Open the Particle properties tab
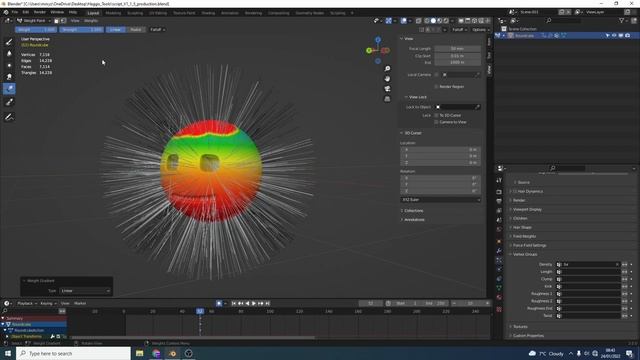Image resolution: width=640 pixels, height=360 pixels. (x=499, y=260)
